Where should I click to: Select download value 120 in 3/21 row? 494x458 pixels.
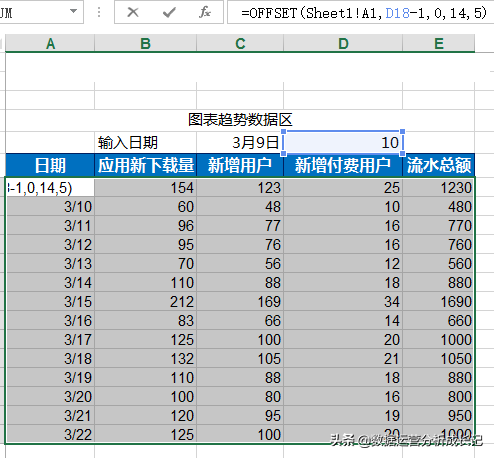[x=145, y=416]
